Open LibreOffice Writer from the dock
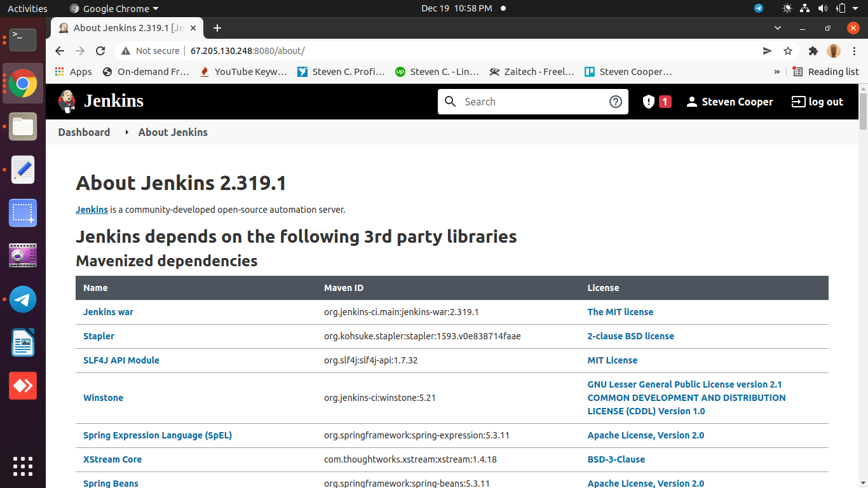 23,342
